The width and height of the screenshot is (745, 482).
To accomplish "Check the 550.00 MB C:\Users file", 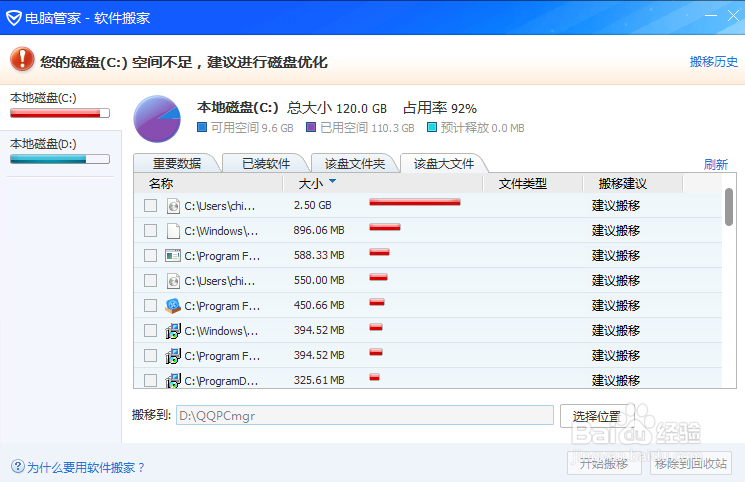I will coord(151,280).
